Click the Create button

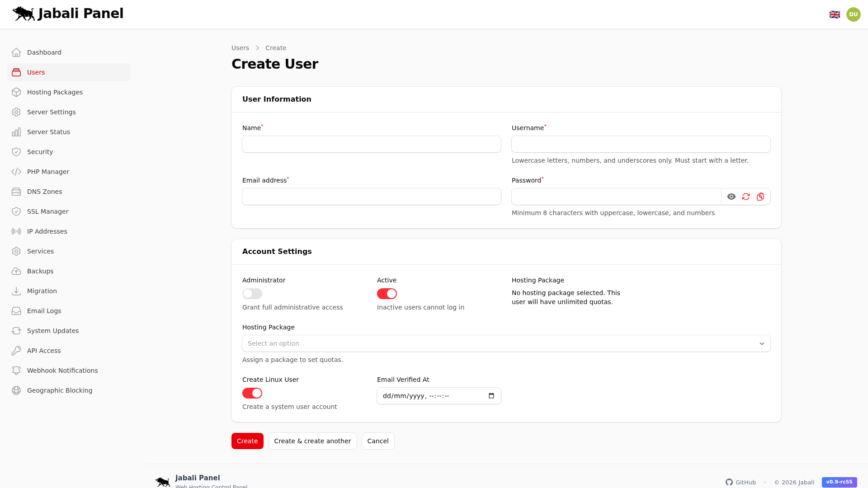(x=247, y=441)
